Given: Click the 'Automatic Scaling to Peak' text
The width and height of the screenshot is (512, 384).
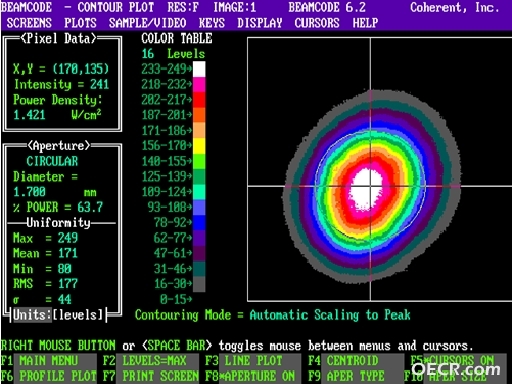Looking at the screenshot, I should [x=330, y=315].
